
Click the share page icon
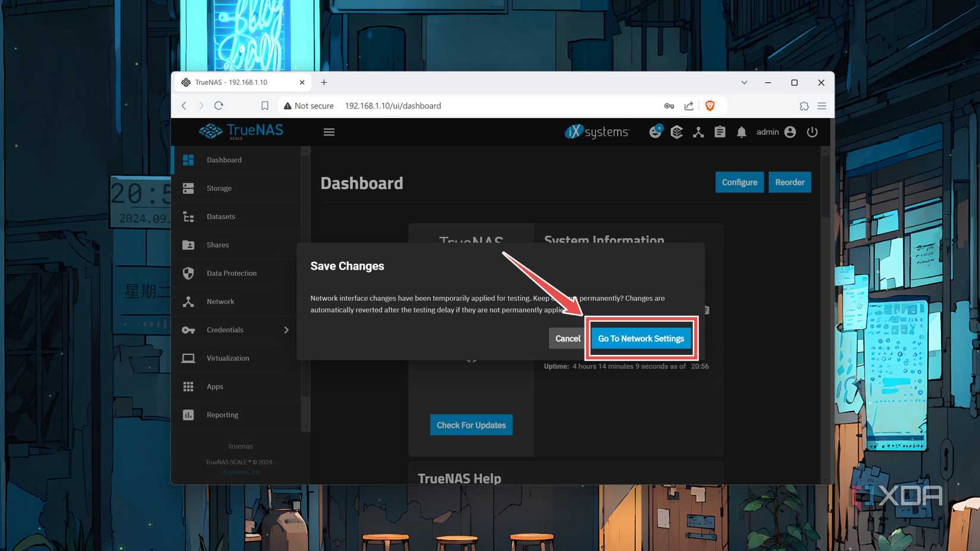(689, 106)
